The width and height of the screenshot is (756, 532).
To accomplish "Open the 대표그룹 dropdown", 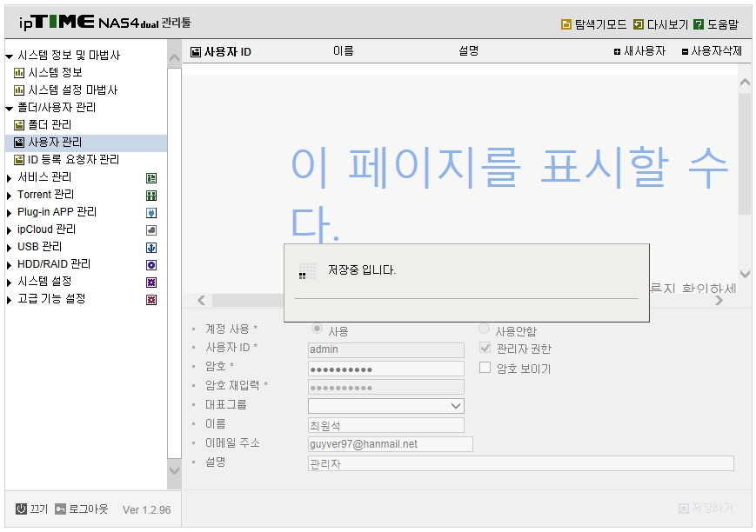I will pyautogui.click(x=386, y=406).
